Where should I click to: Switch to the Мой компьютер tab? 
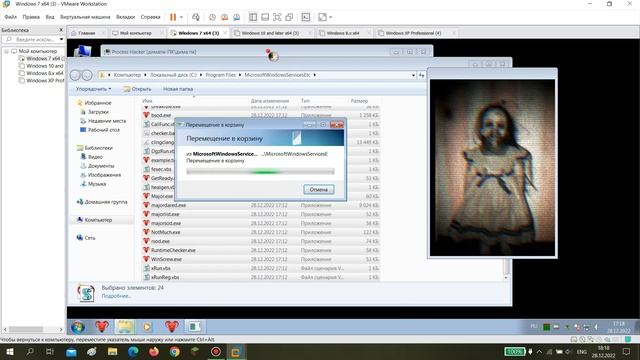(136, 33)
